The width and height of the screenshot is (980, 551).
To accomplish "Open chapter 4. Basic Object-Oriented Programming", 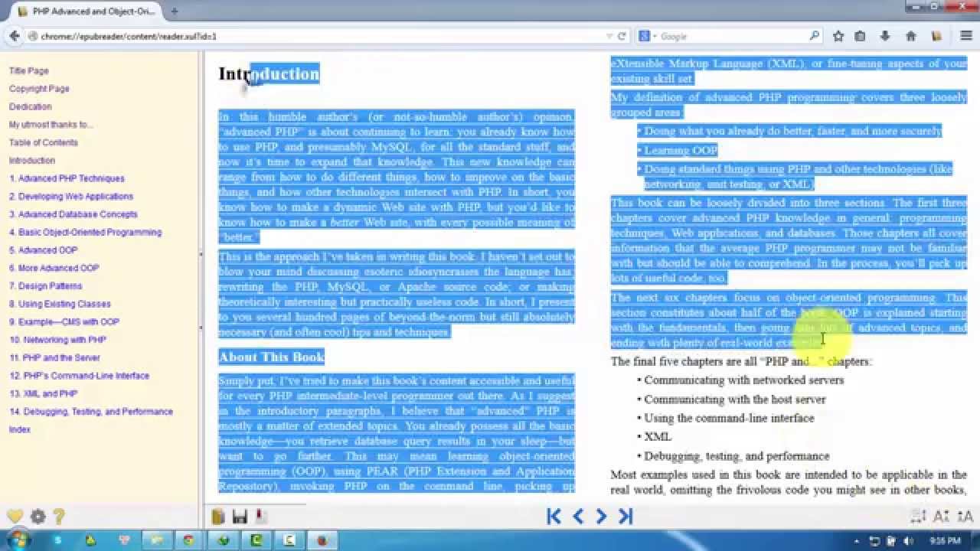I will tap(85, 232).
